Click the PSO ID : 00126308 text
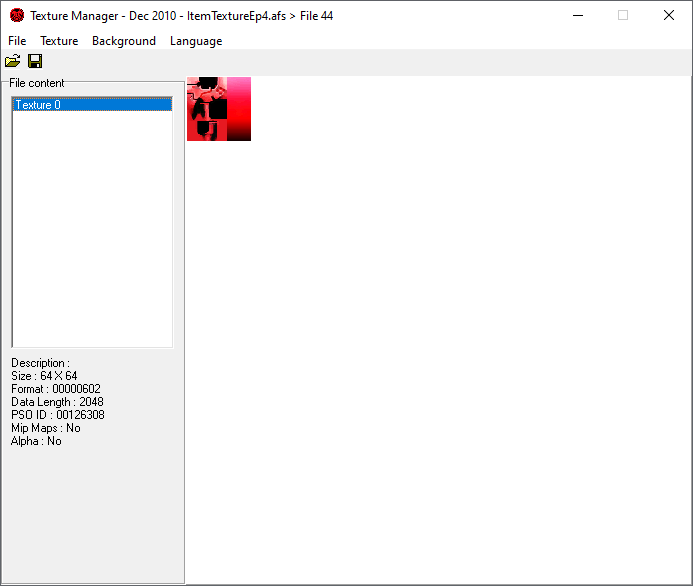The image size is (693, 586). [58, 415]
